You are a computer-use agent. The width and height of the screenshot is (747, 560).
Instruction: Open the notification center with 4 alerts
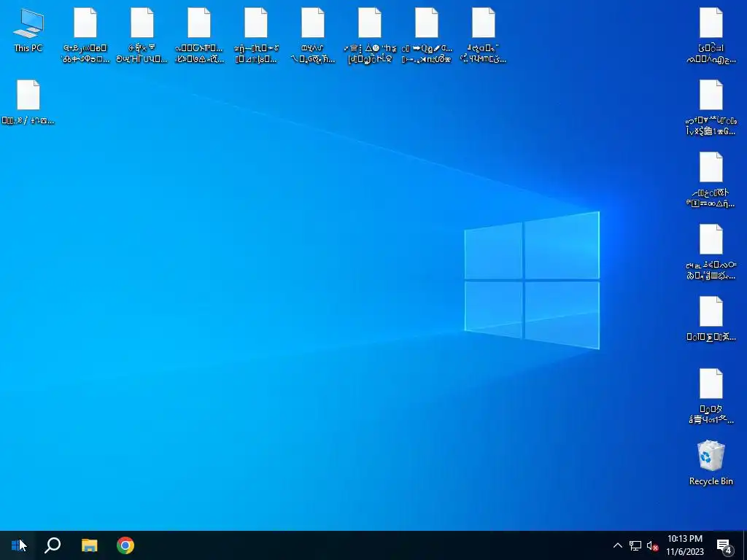724,545
